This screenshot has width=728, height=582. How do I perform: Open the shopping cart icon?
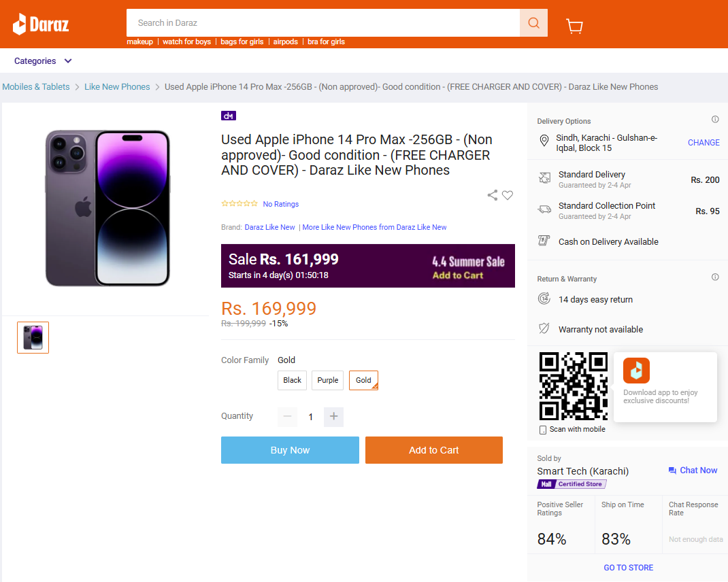click(x=574, y=26)
